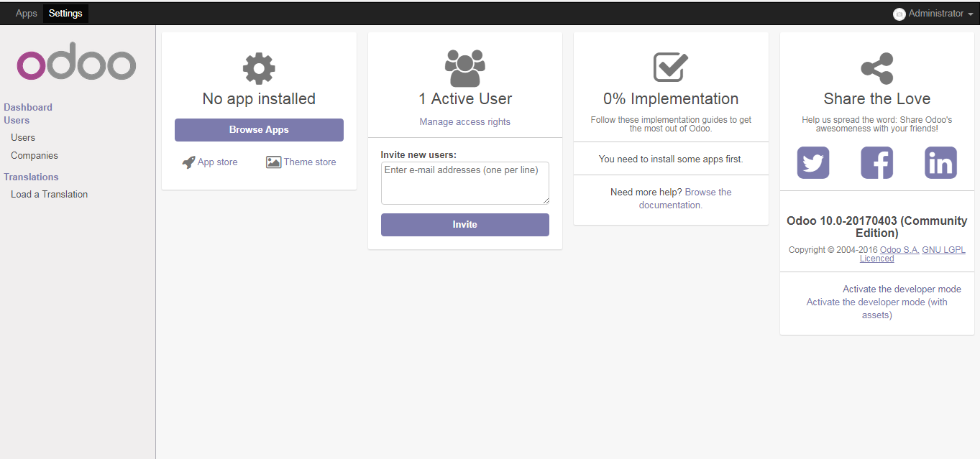Viewport: 980px width, 459px height.
Task: Click the LinkedIn share icon
Action: point(940,162)
